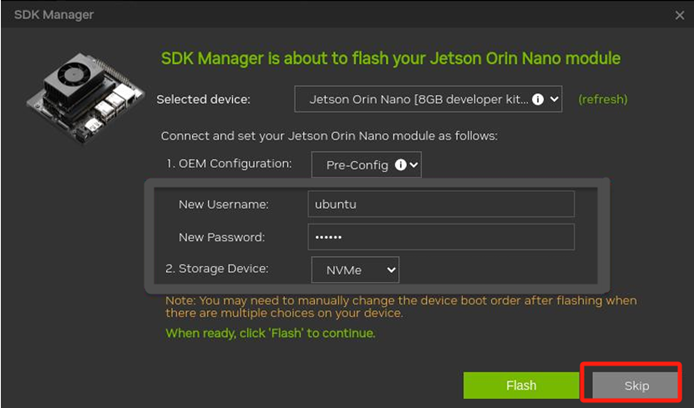Focus the New Username input field
This screenshot has width=694, height=408.
(441, 204)
